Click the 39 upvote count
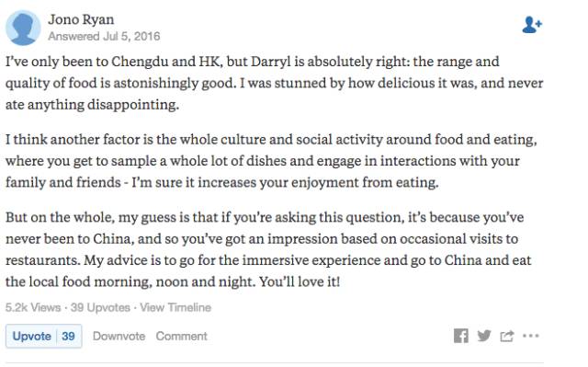 tap(68, 336)
